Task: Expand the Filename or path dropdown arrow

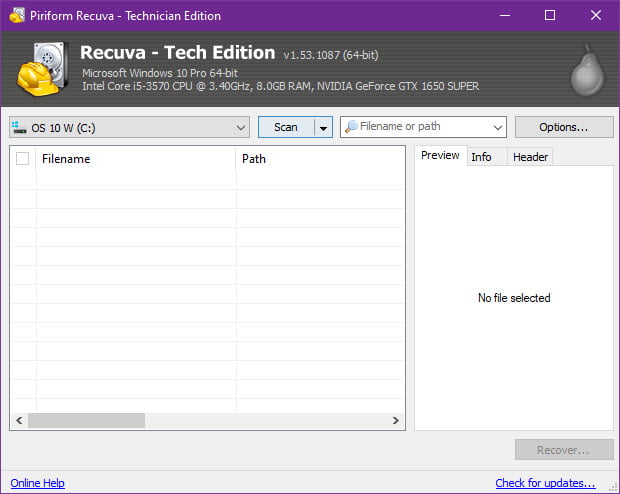Action: (498, 127)
